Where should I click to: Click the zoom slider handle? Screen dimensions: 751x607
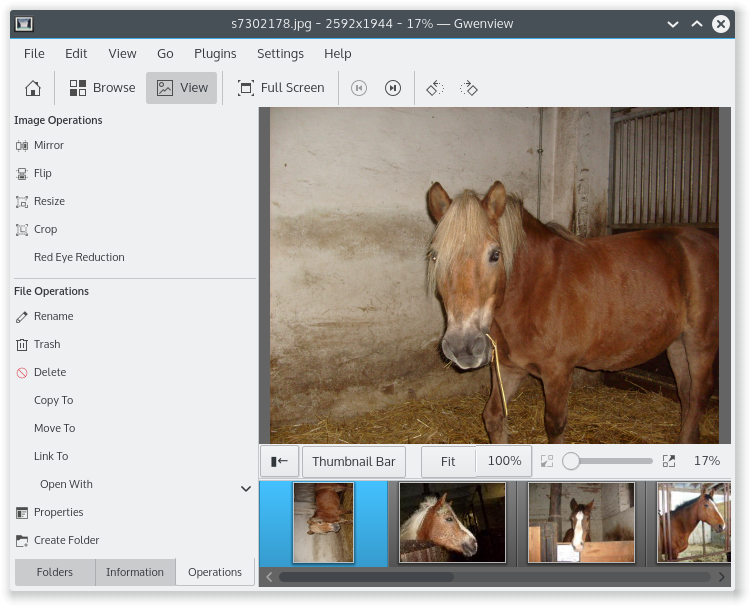pyautogui.click(x=571, y=461)
